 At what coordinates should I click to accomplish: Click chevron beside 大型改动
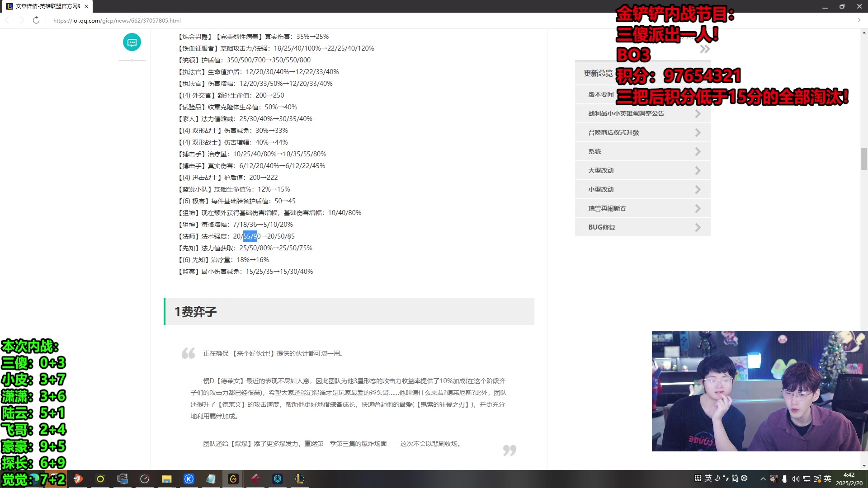pos(698,170)
